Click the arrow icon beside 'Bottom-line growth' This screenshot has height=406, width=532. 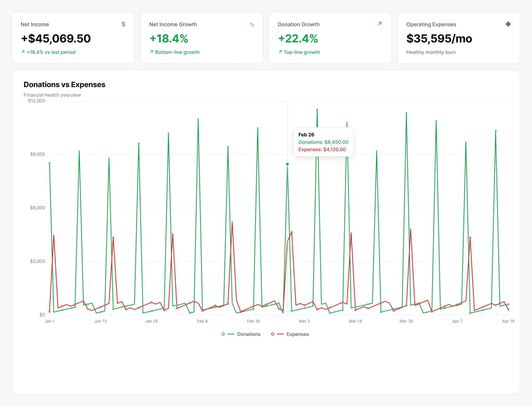pyautogui.click(x=151, y=52)
